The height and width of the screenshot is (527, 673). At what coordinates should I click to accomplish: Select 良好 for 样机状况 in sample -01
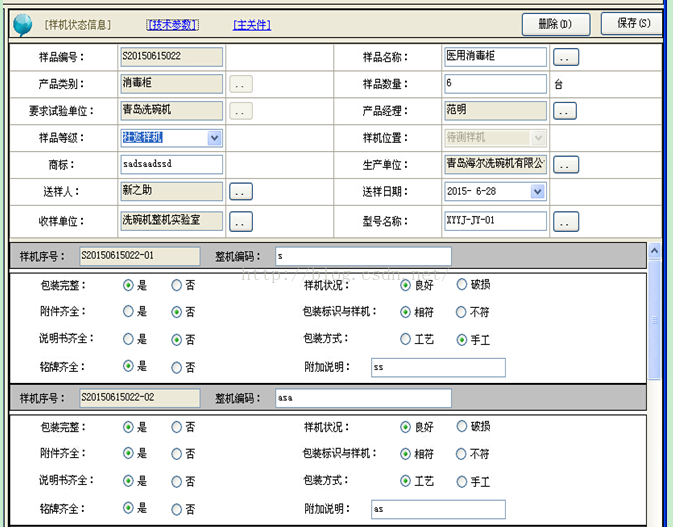(x=405, y=285)
